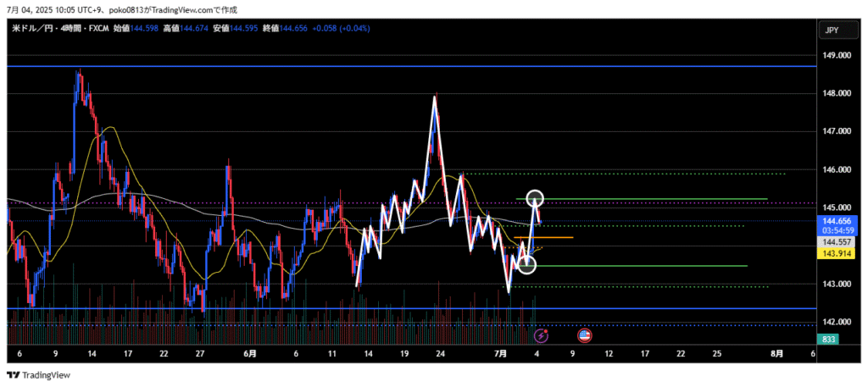Select the upper white circle marker
The height and width of the screenshot is (387, 868).
click(535, 199)
